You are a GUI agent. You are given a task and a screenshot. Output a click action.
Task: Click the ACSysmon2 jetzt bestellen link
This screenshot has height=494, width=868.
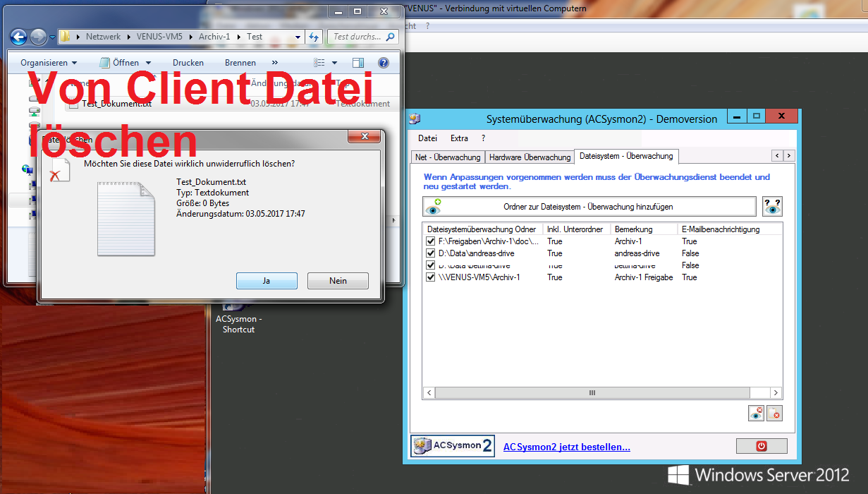(x=567, y=447)
